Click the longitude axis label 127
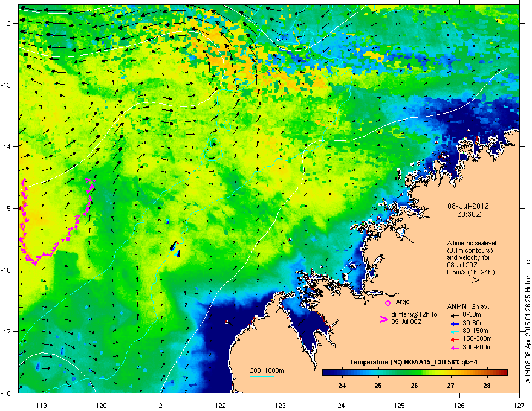The width and height of the screenshot is (532, 411). coord(519,405)
